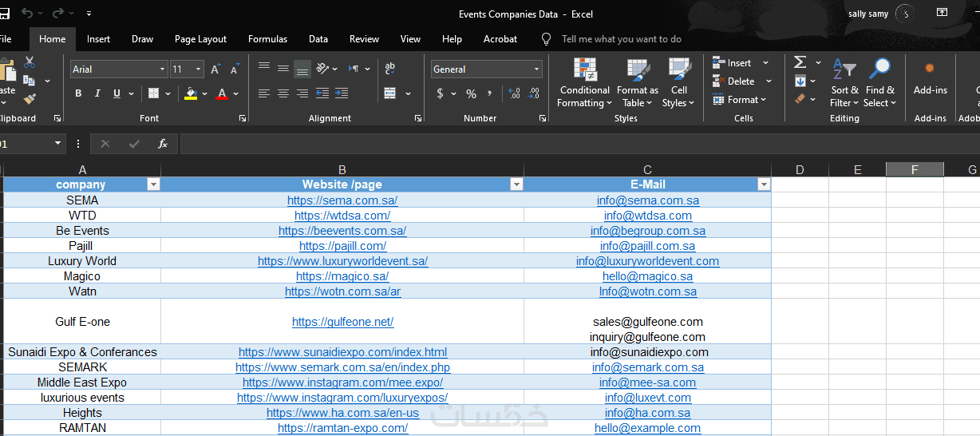Click the Cut scissors icon

coord(30,62)
